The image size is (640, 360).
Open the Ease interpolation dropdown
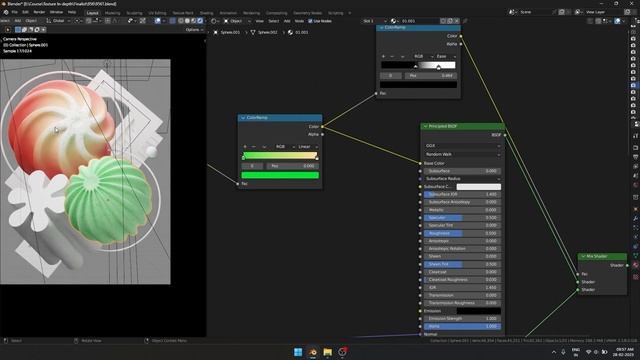click(445, 56)
